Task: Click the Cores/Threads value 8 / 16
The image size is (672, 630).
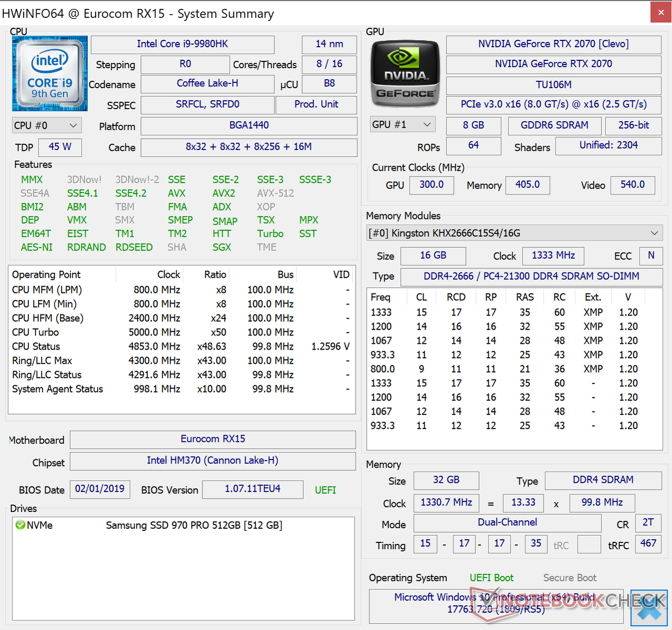Action: pyautogui.click(x=329, y=64)
